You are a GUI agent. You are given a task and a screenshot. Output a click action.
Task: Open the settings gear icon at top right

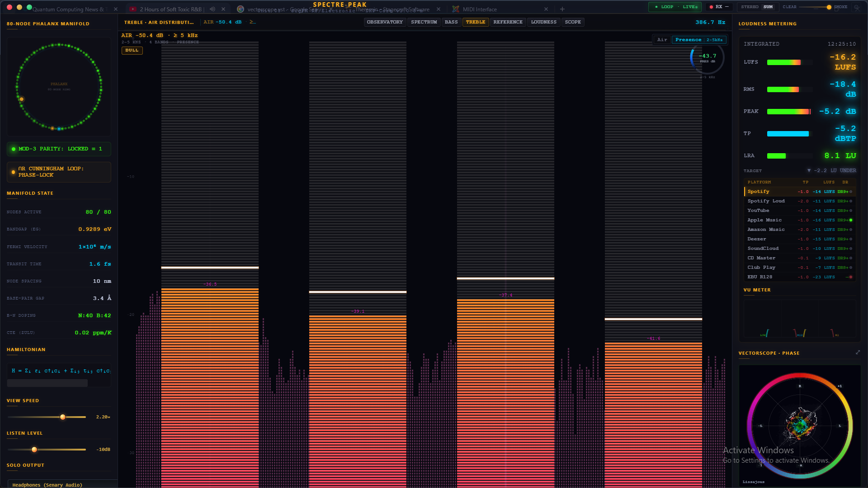coord(857,7)
